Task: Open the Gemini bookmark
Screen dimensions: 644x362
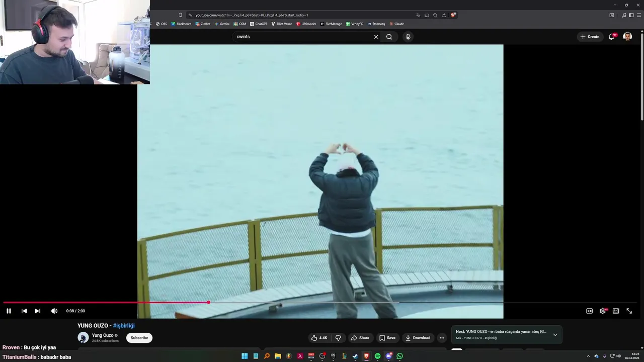Action: (222, 24)
